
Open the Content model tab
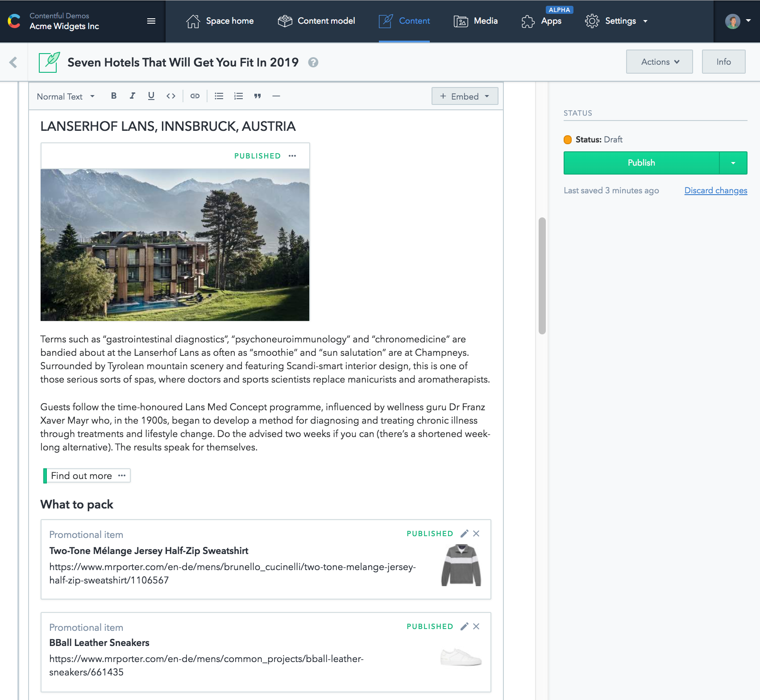[x=316, y=21]
